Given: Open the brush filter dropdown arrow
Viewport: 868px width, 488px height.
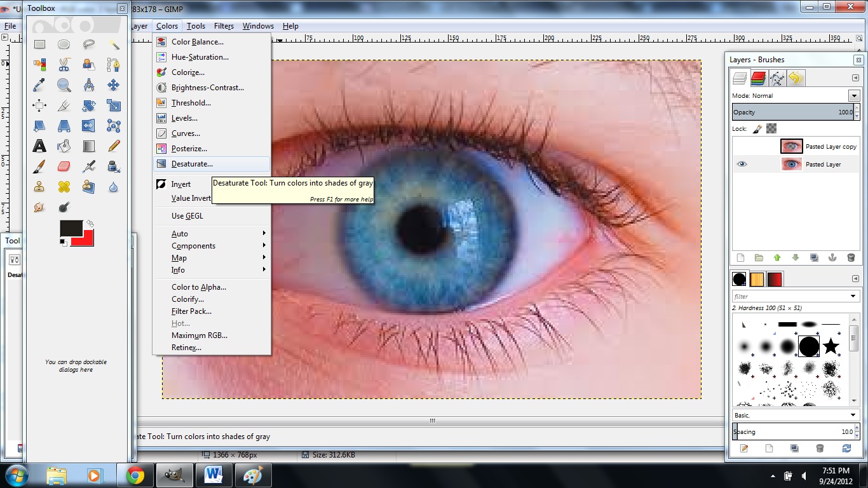Looking at the screenshot, I should [x=853, y=297].
